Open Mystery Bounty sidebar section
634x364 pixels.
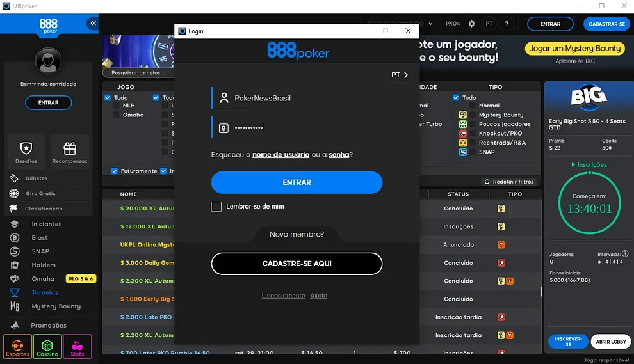(x=56, y=306)
